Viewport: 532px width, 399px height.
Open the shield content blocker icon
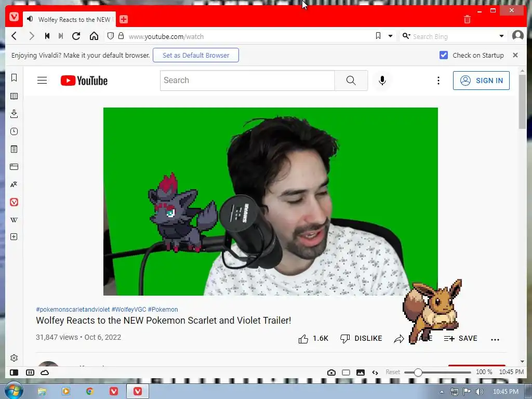[x=110, y=36]
